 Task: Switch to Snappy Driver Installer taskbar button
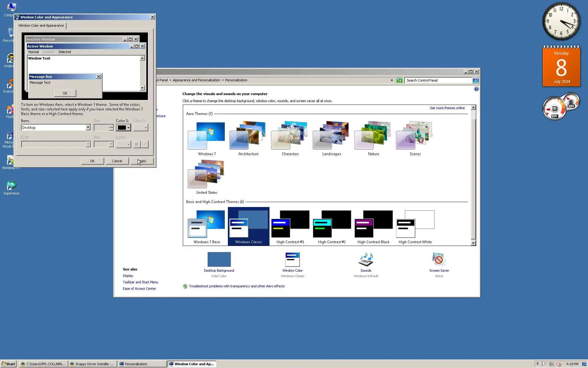[92, 364]
